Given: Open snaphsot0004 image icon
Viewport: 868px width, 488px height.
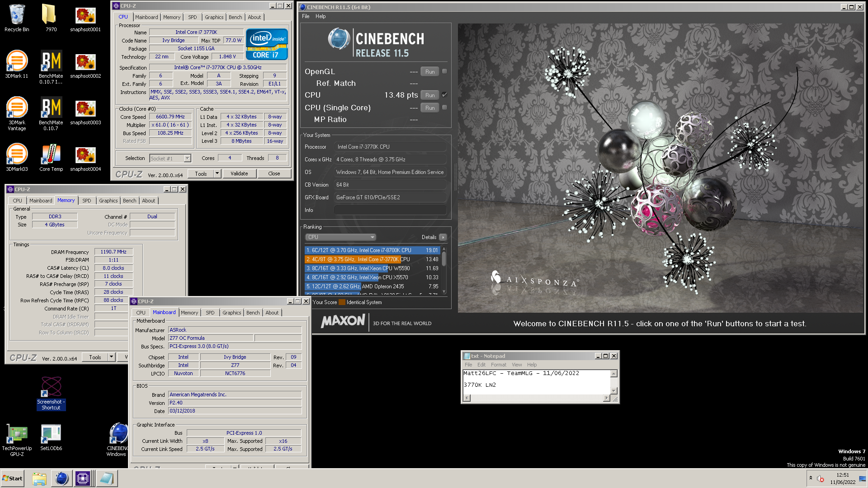Looking at the screenshot, I should [85, 158].
